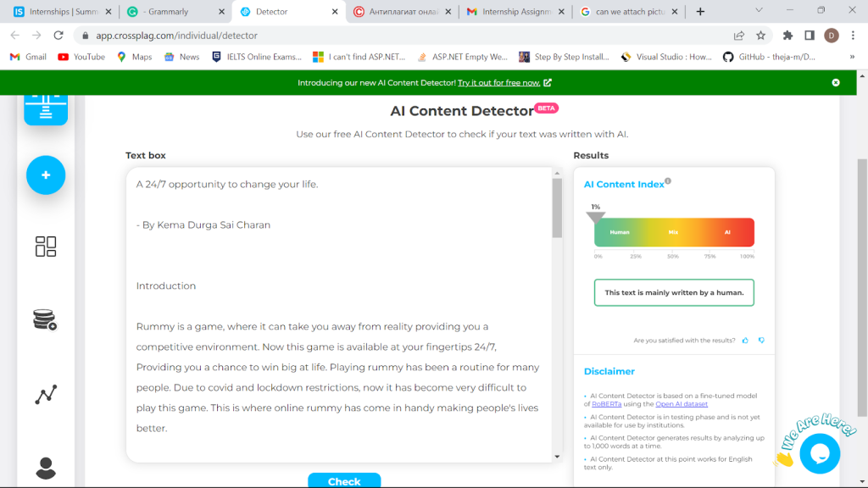The image size is (868, 488).
Task: Open the RoBERTa link in disclaimer
Action: [x=606, y=404]
